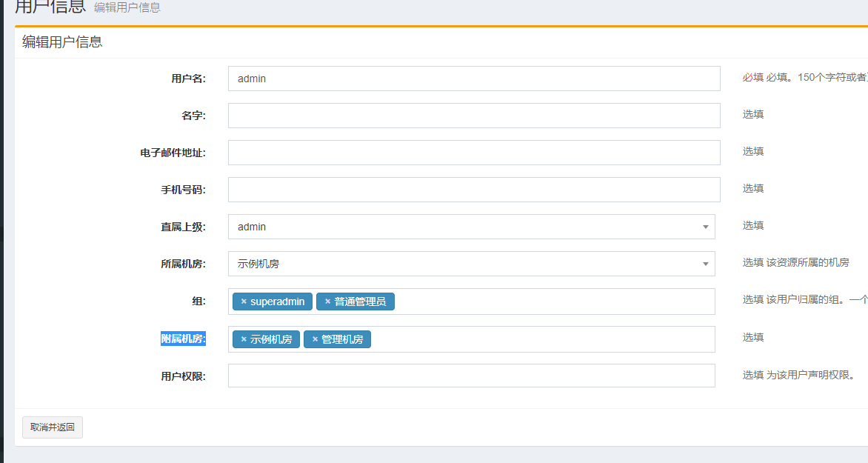
Task: Click the 选填 为该用户声明权限 hint
Action: pos(799,376)
